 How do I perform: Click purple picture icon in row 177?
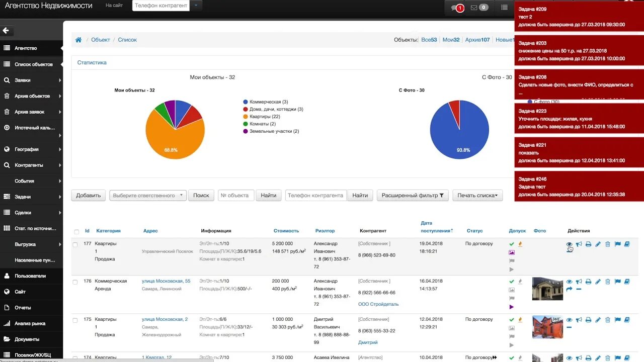pos(512,253)
